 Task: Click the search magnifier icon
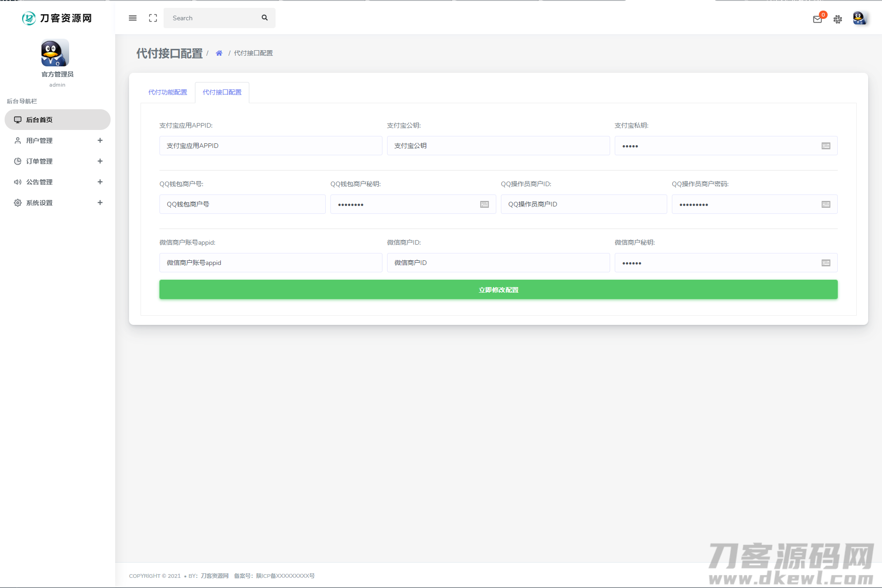[x=265, y=18]
